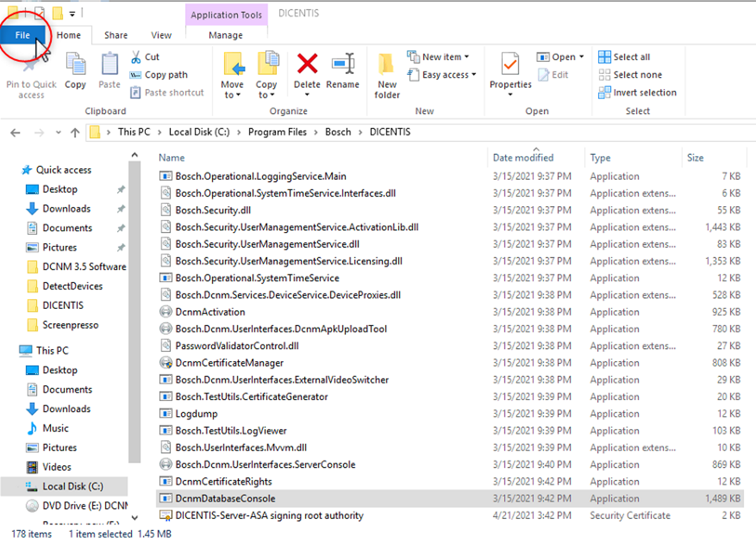Sort by Date modified column header

(x=523, y=157)
